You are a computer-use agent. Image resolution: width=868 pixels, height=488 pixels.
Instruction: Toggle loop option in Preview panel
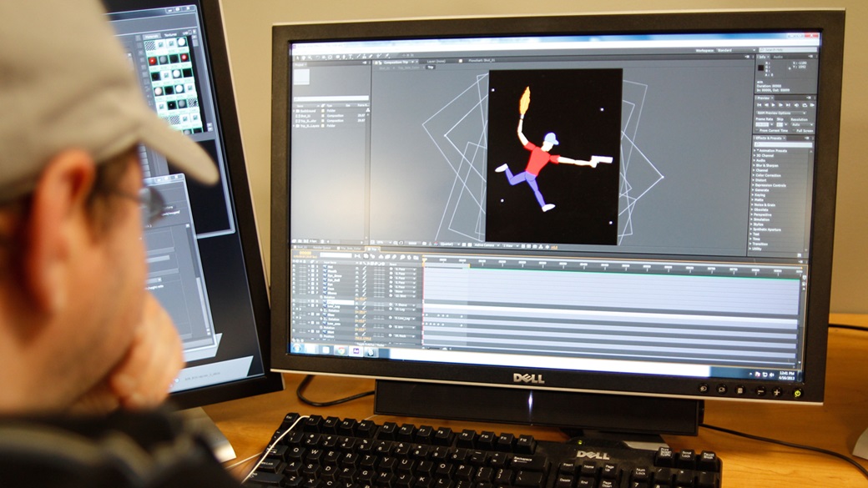(x=805, y=105)
